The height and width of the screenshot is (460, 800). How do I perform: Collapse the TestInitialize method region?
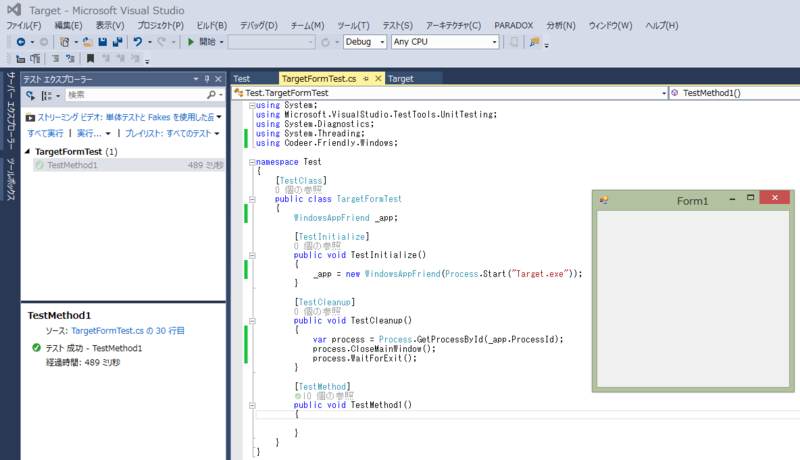[252, 255]
